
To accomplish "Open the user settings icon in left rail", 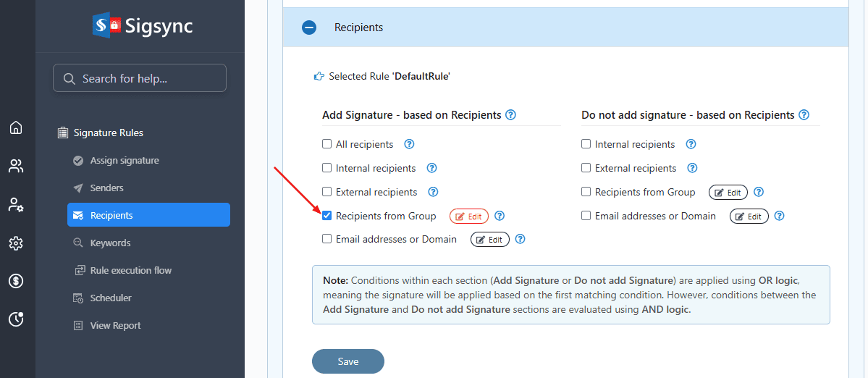I will point(16,205).
